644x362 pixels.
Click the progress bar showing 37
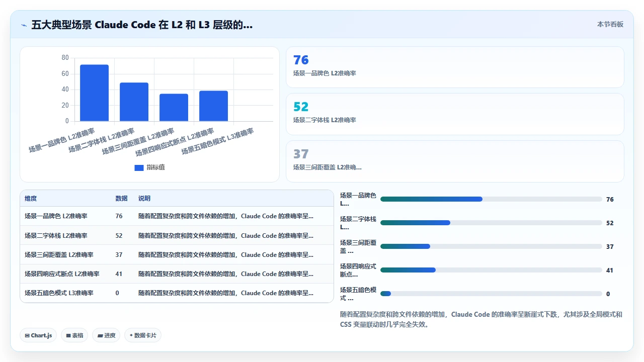click(x=491, y=246)
